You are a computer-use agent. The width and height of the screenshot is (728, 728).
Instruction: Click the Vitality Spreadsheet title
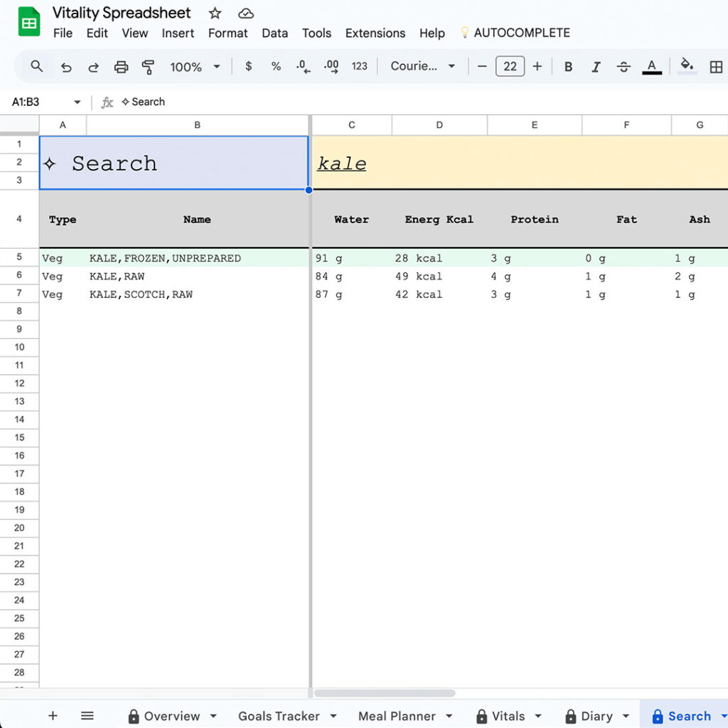(121, 13)
